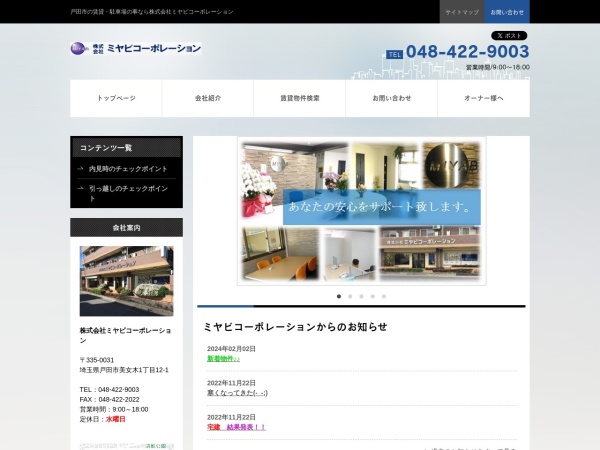
Task: Open the 新着物件 news link
Action: (x=223, y=359)
